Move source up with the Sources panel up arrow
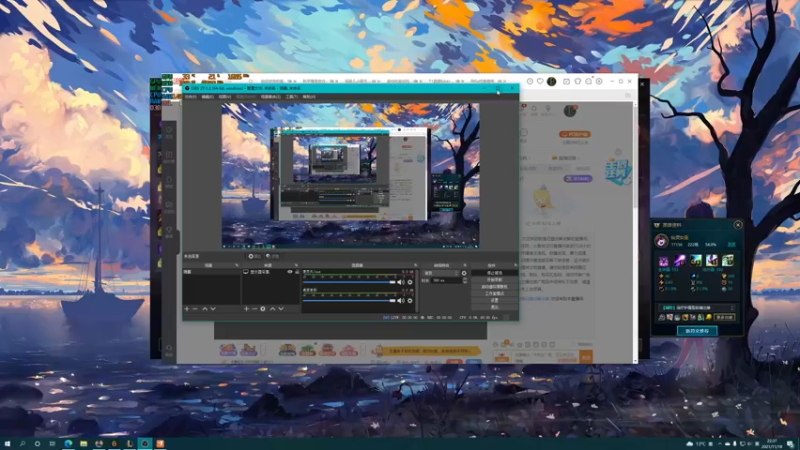800x450 pixels. coord(272,309)
